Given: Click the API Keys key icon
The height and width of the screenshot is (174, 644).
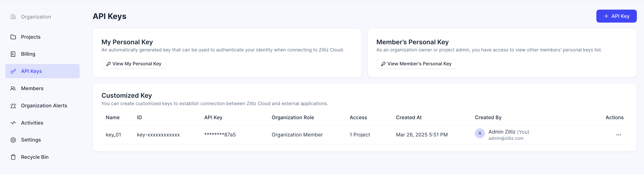Looking at the screenshot, I should 13,71.
